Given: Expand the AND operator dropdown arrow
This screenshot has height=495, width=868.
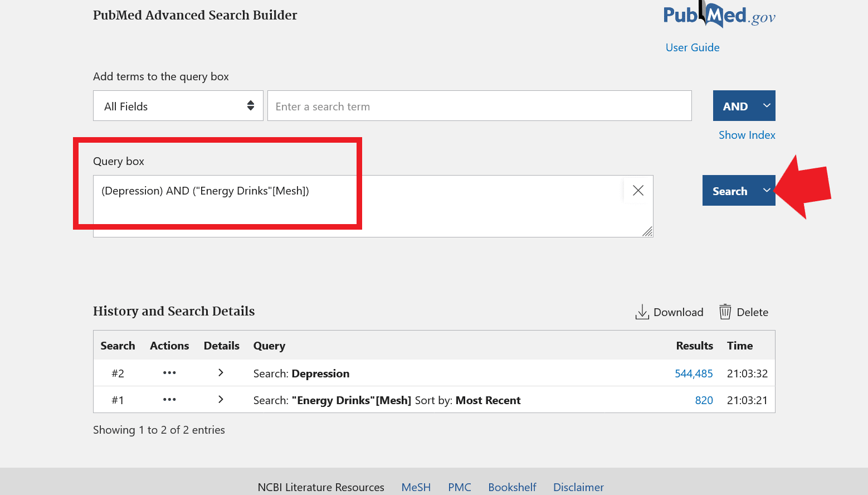Looking at the screenshot, I should 767,105.
